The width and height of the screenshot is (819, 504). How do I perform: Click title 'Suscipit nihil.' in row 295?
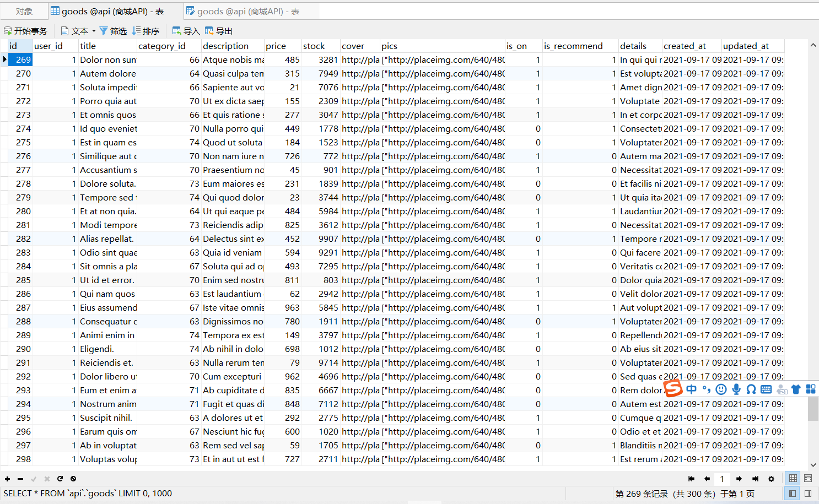point(107,418)
